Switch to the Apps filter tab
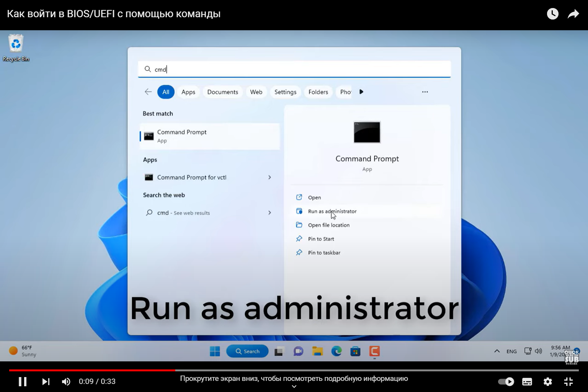This screenshot has height=392, width=588. [x=188, y=92]
